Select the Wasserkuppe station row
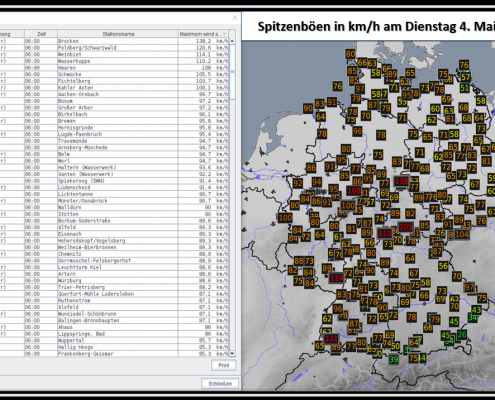Viewport: 495px width, 400px height. [114, 61]
